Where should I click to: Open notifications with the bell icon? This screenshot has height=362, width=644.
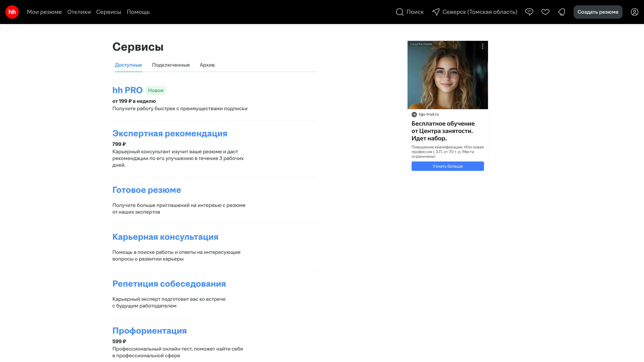(561, 12)
